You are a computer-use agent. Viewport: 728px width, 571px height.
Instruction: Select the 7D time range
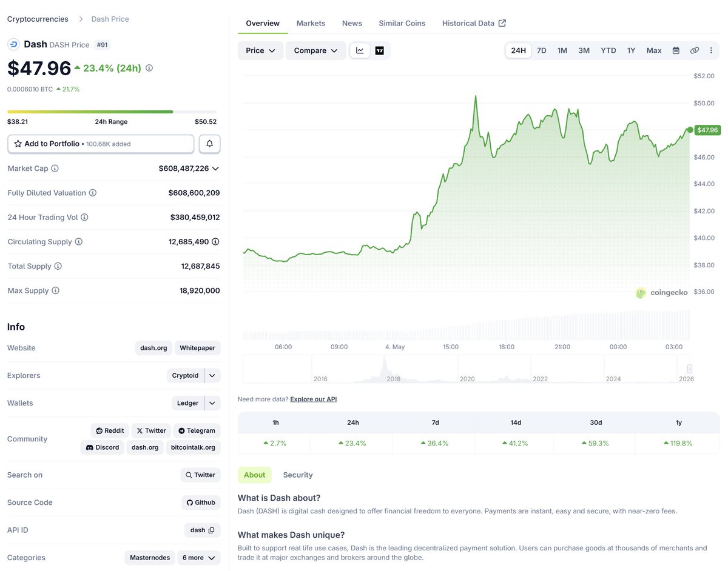pos(542,50)
